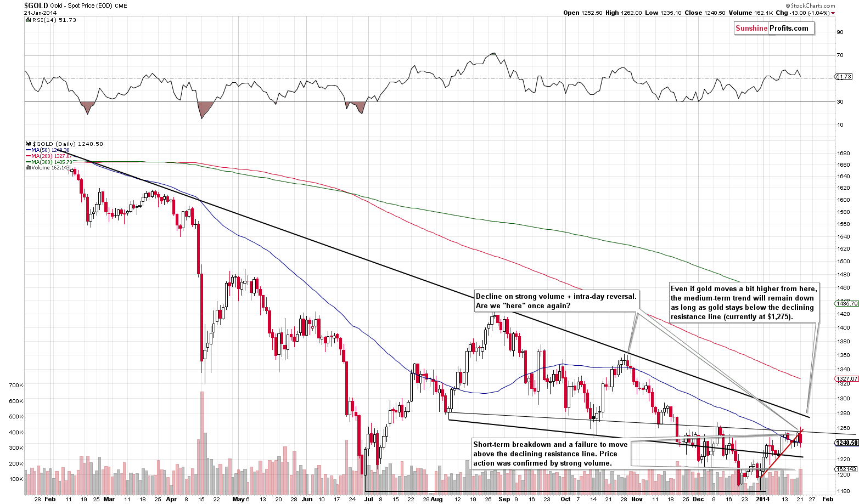
Task: Click the 'Gold - Spot Price (EOD)' subtitle
Action: pyautogui.click(x=82, y=6)
